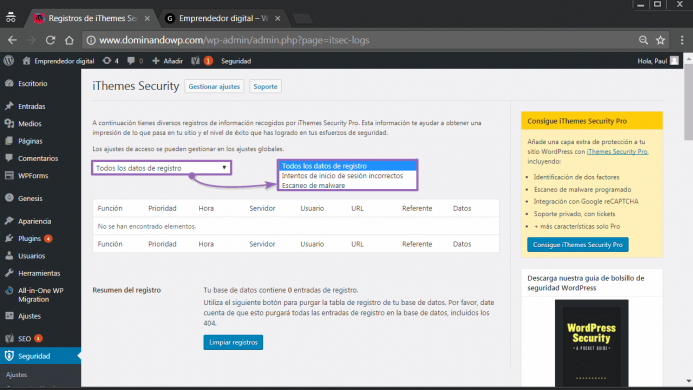The image size is (693, 390).
Task: Click the Escritorio dashboard icon
Action: point(9,83)
